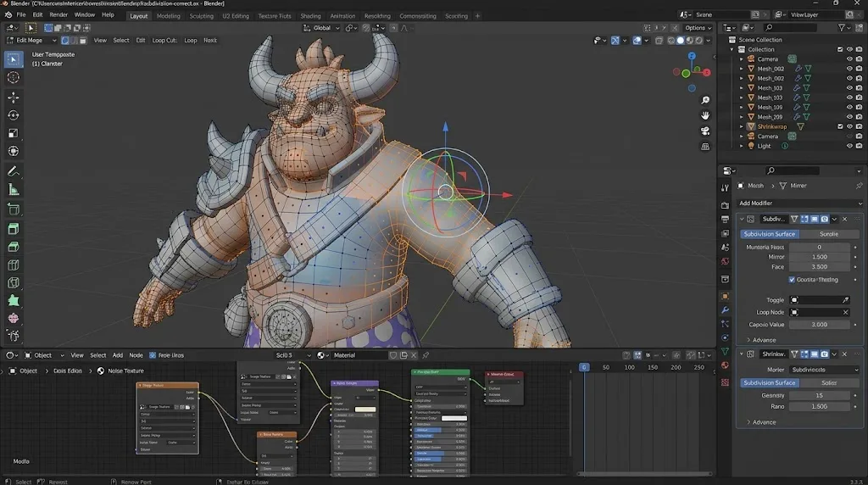Screen dimensions: 868x485
Task: Open Add menu in node editor header
Action: 117,355
